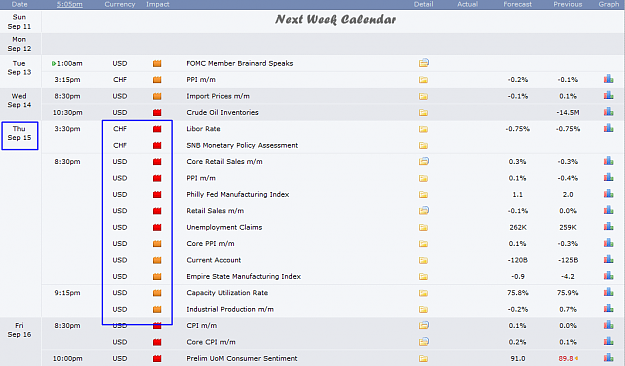Open detail folder for Current Account

click(x=423, y=260)
